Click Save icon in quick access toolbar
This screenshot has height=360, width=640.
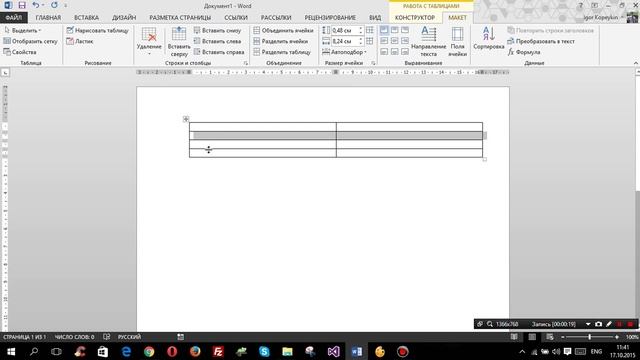pos(22,5)
